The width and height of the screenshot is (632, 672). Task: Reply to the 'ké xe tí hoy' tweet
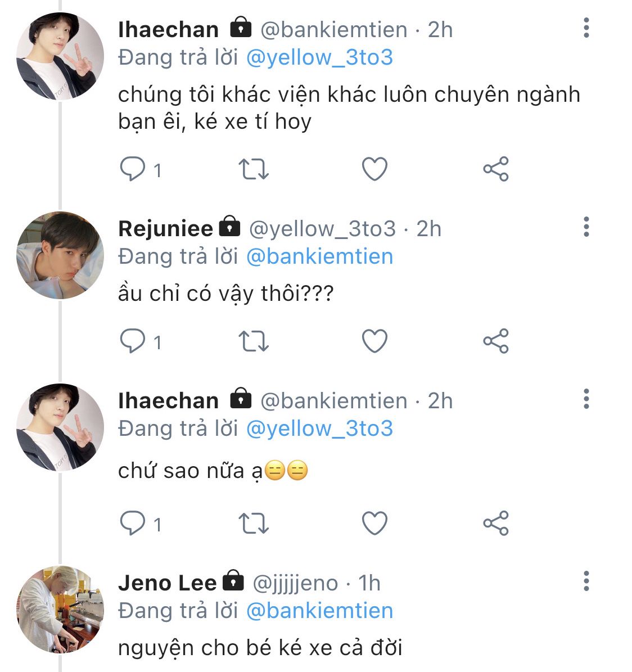tap(133, 169)
